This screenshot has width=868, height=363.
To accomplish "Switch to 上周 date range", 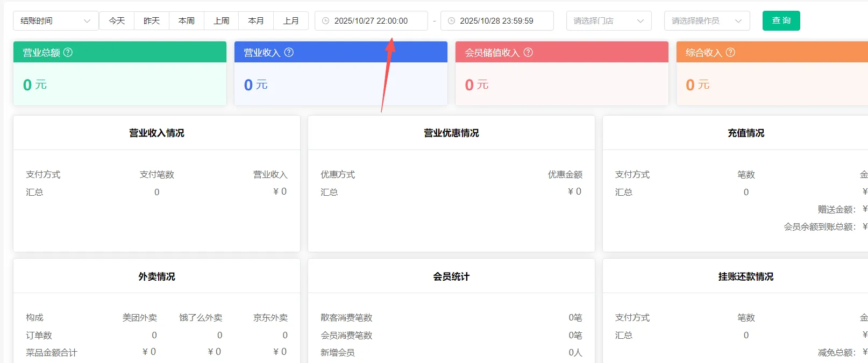I will (x=222, y=21).
